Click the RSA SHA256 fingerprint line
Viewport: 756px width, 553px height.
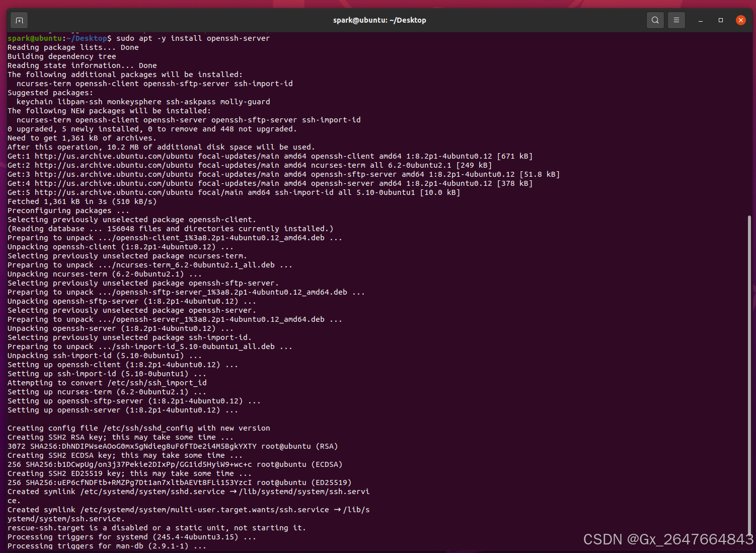click(x=173, y=446)
